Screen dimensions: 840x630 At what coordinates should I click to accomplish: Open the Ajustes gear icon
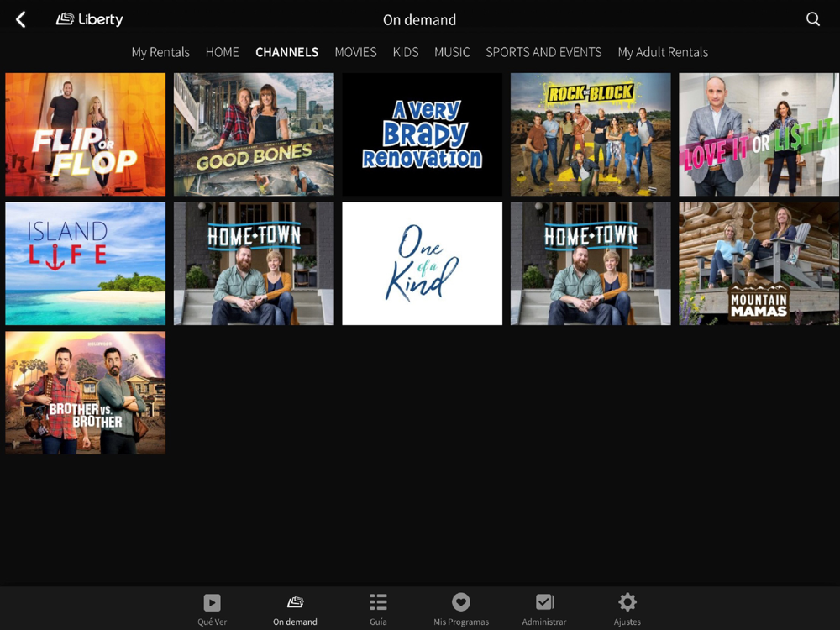pos(627,602)
